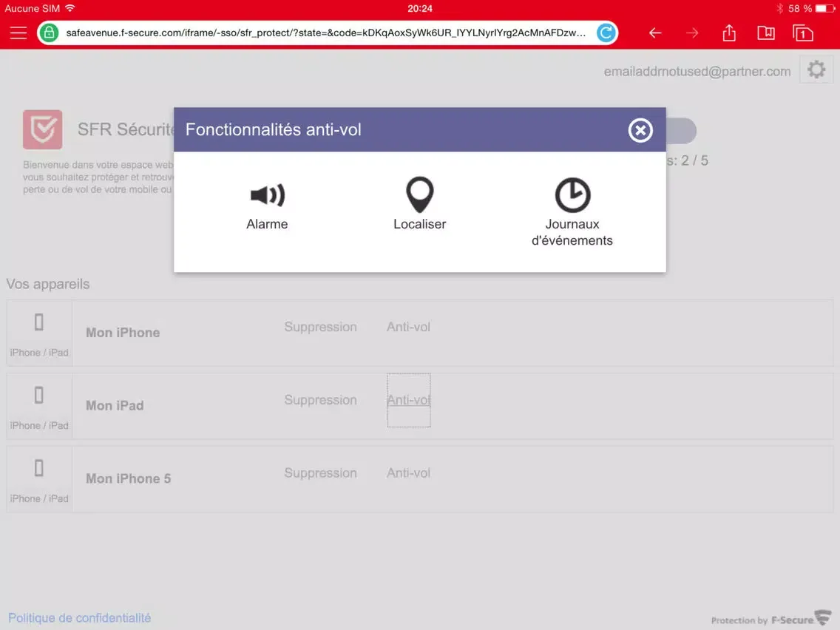
Task: Click the Alarme label
Action: coord(267,224)
